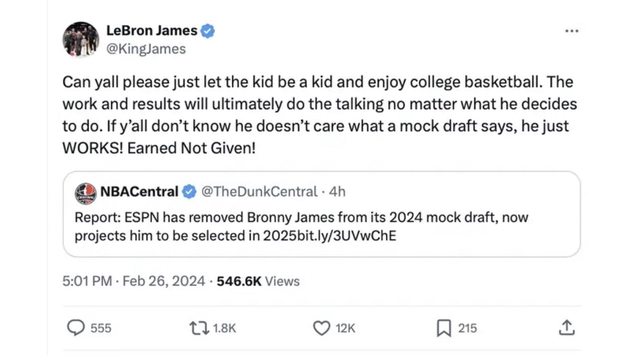Click the 5:01 PM Feb 26, 2024 timestamp
The height and width of the screenshot is (363, 640).
coord(133,281)
